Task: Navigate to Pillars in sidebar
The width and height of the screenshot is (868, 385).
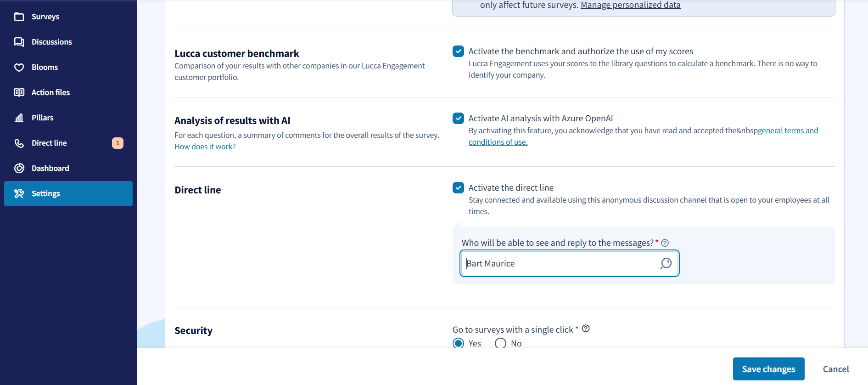Action: [x=68, y=118]
